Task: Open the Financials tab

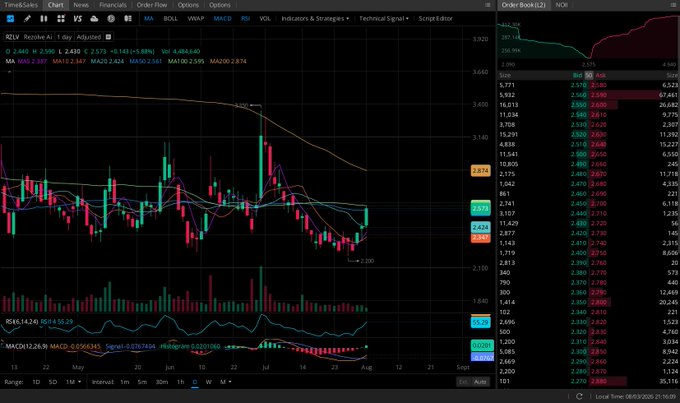Action: [113, 5]
